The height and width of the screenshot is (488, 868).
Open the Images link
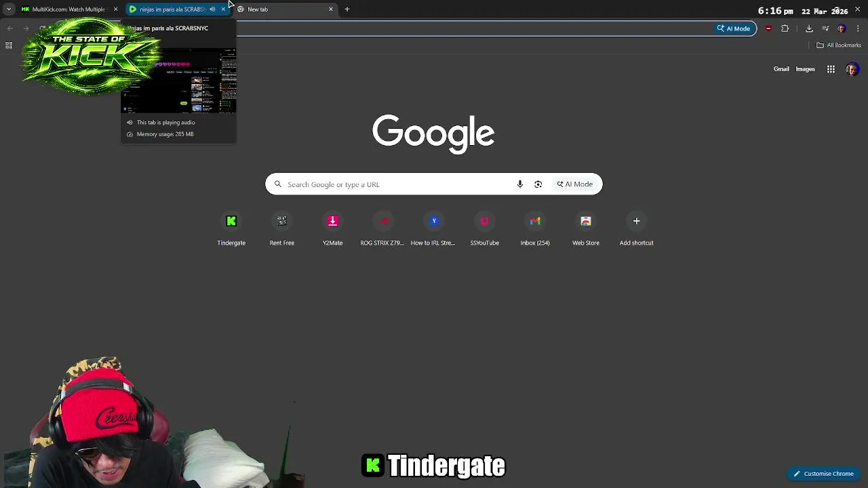pos(805,69)
